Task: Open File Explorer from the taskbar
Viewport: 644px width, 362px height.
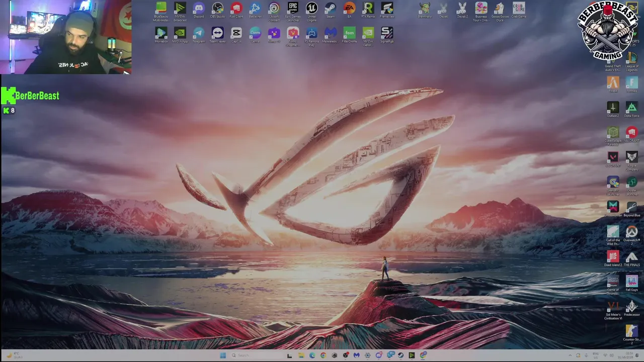Action: click(x=301, y=355)
